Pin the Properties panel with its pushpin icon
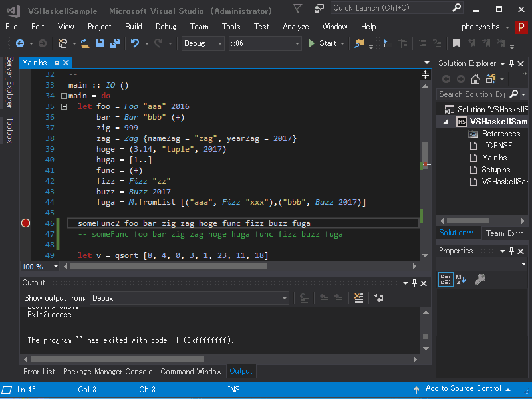This screenshot has width=532, height=399. pyautogui.click(x=512, y=251)
